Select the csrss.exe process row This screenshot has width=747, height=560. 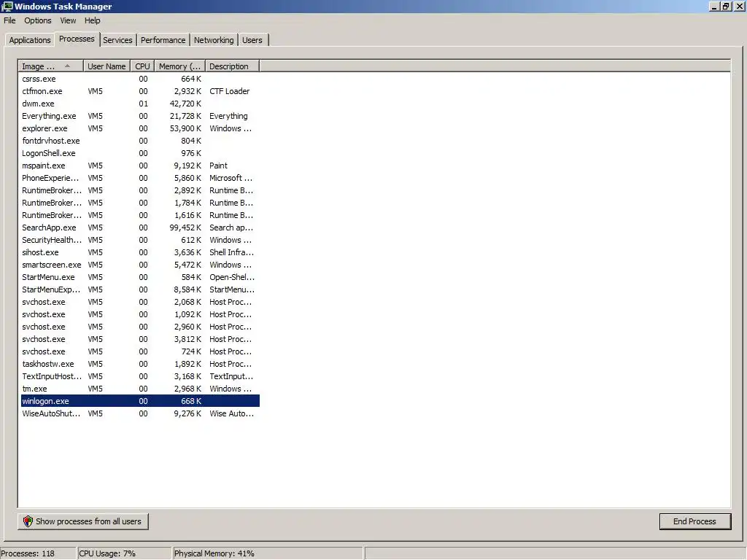140,79
